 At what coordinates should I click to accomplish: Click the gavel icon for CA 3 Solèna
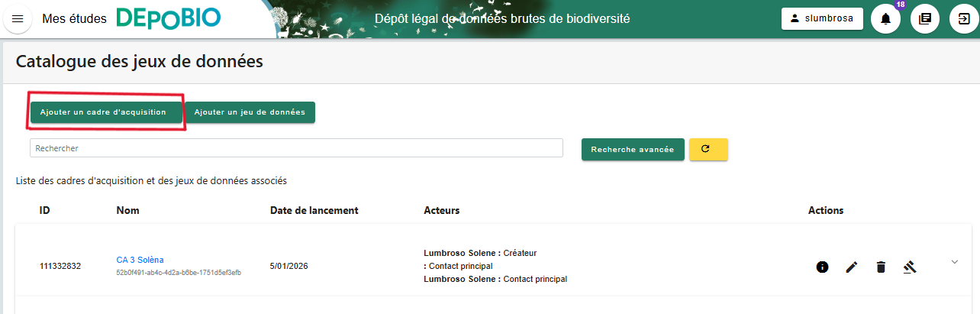[x=910, y=267]
